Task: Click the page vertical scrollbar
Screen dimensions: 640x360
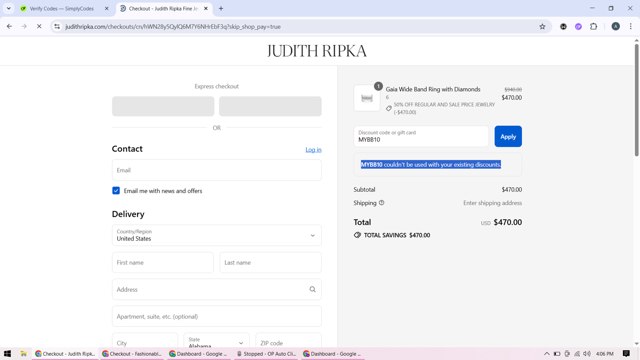Action: click(x=636, y=100)
